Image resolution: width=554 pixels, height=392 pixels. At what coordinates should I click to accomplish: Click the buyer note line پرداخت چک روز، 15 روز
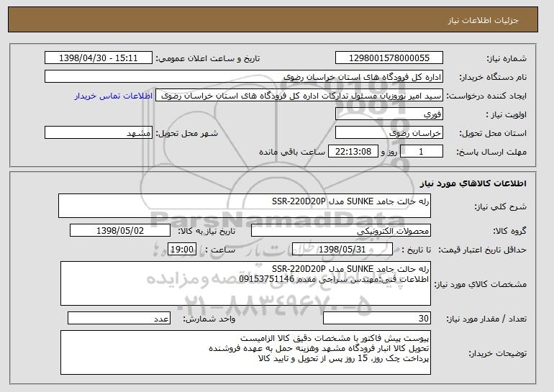344,358
